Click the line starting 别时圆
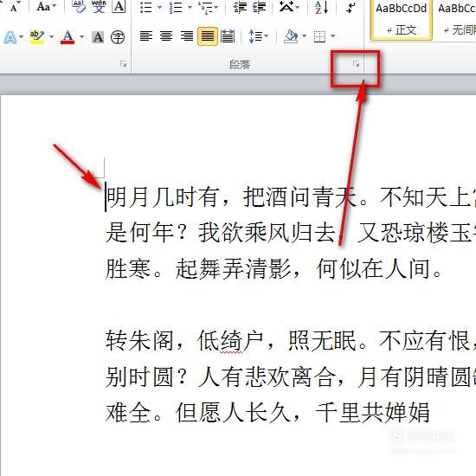Screen dimensions: 476x476 click(x=290, y=376)
